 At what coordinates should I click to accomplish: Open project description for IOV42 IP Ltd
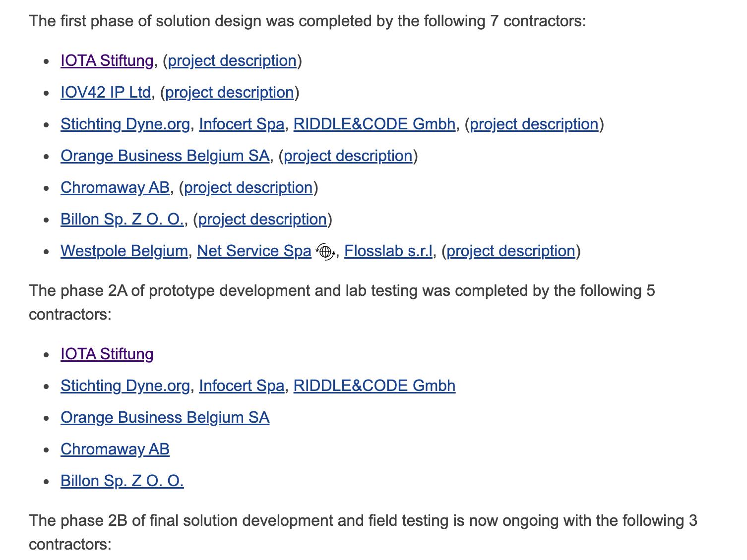230,93
